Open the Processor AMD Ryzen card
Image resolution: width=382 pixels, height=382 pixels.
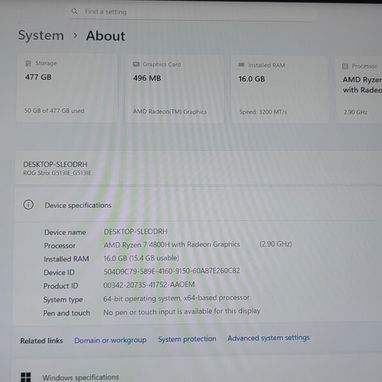pyautogui.click(x=359, y=90)
